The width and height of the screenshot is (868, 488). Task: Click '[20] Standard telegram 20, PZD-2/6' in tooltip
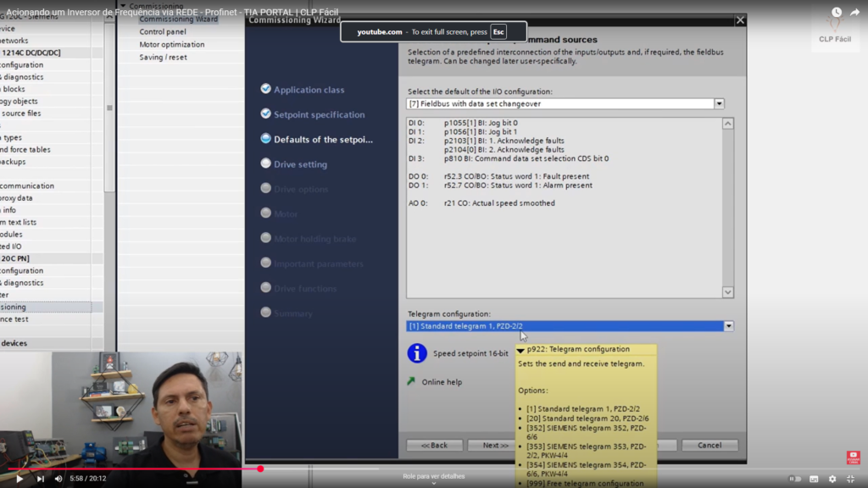point(587,419)
